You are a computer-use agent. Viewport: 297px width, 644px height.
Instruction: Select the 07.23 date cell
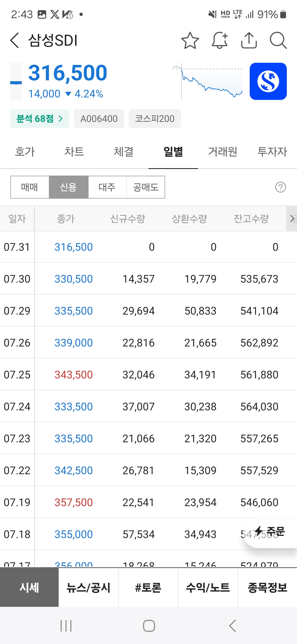pos(17,438)
